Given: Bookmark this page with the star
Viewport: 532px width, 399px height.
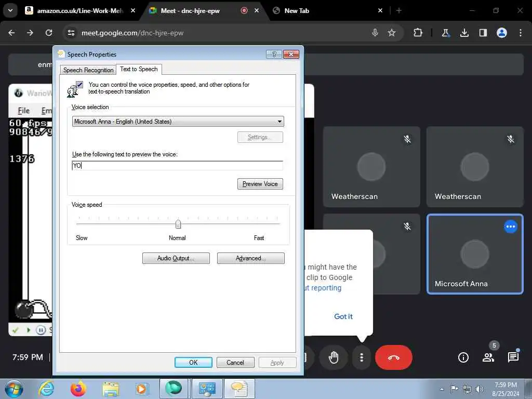Looking at the screenshot, I should tap(392, 33).
